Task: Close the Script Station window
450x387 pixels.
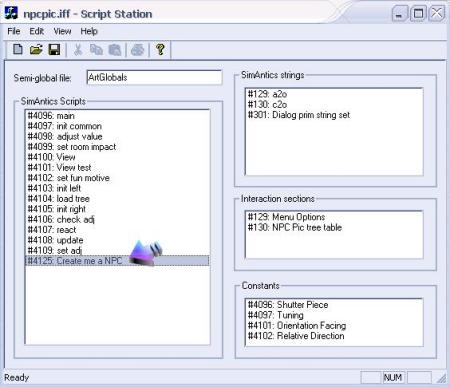Action: coord(437,13)
